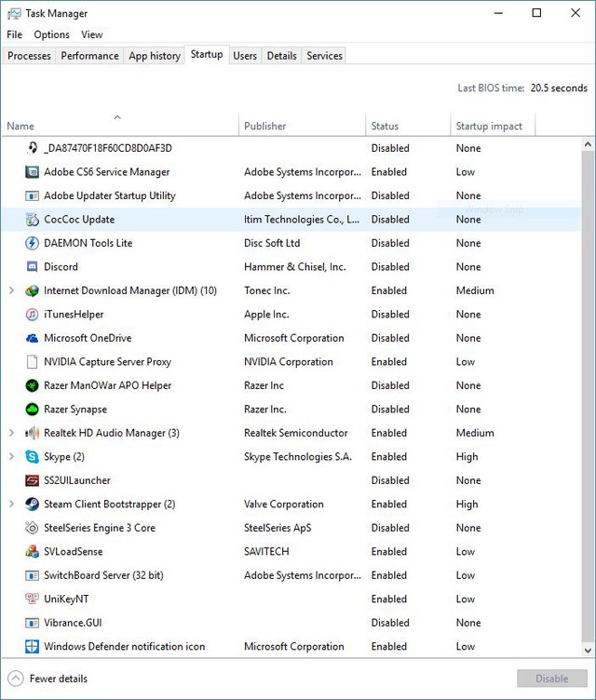This screenshot has height=700, width=596.
Task: Click the Realtek Semiconductor publisher cell
Action: [295, 433]
